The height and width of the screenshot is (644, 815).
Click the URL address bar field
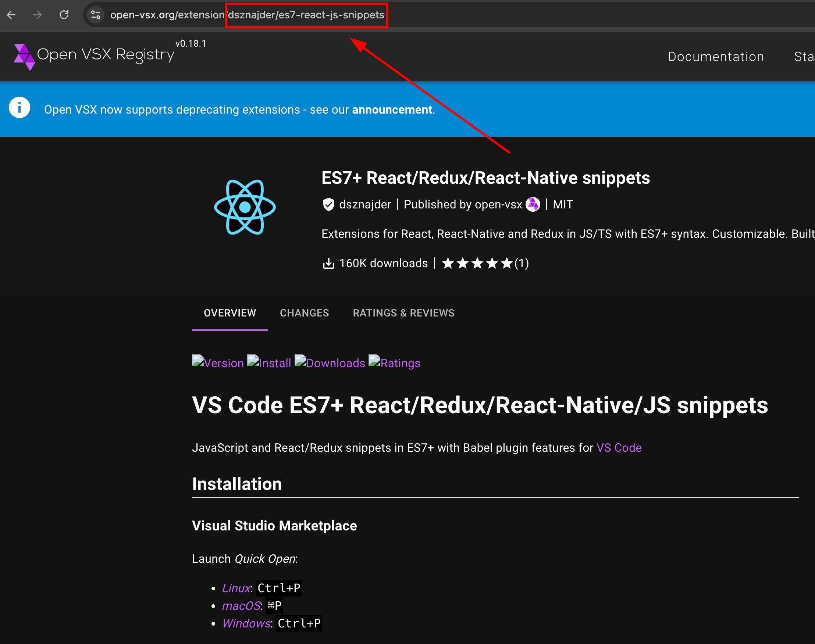pos(449,15)
